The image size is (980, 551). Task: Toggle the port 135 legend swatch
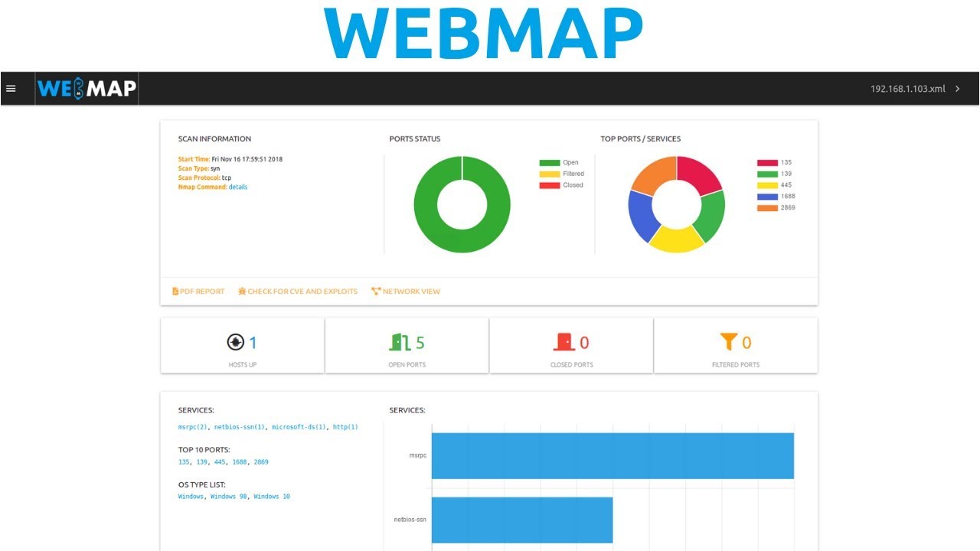(x=767, y=163)
